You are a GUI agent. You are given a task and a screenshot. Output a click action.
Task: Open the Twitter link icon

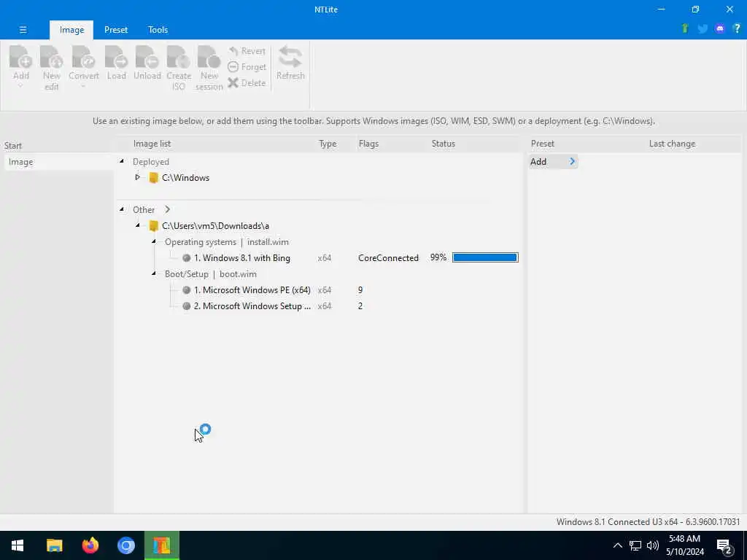(703, 29)
